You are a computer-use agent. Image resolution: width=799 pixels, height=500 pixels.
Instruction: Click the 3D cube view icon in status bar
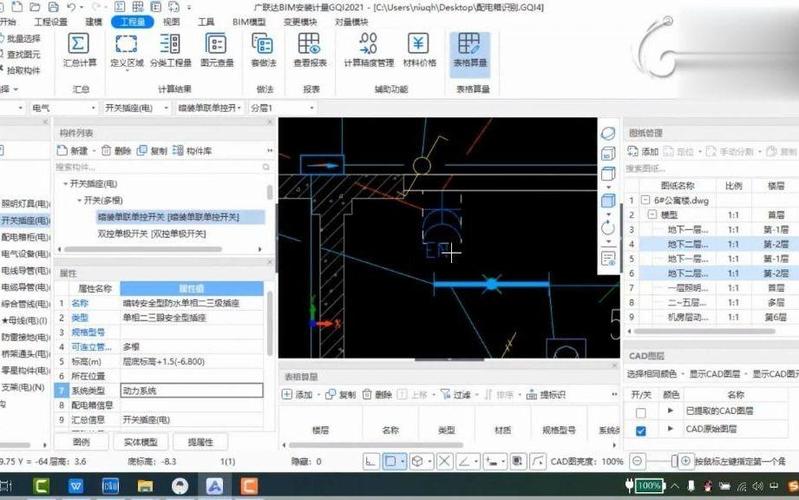[x=417, y=462]
